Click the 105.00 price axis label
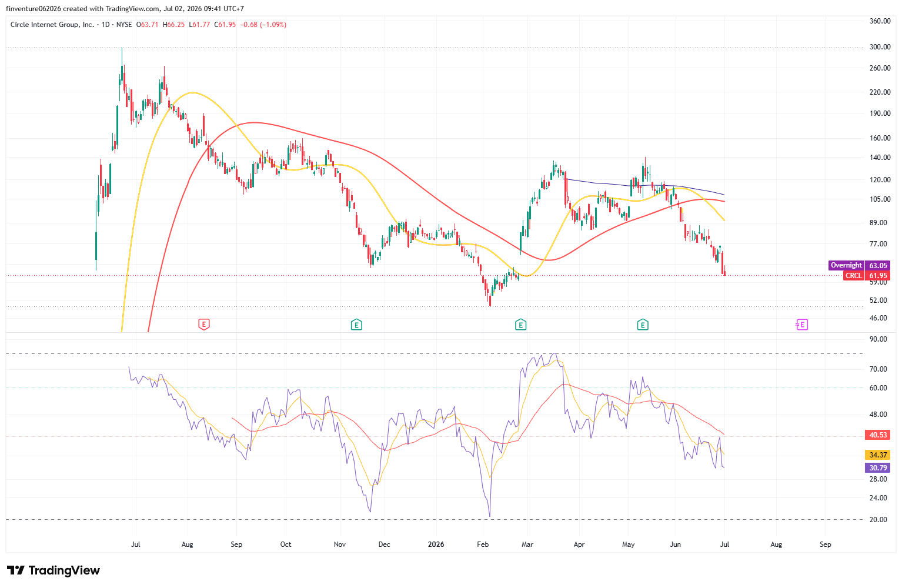Image resolution: width=902 pixels, height=588 pixels. 880,199
